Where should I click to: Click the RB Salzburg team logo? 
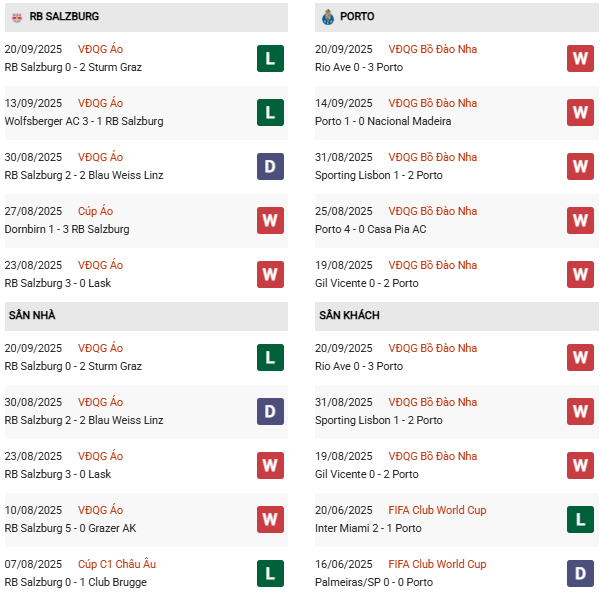[x=16, y=17]
